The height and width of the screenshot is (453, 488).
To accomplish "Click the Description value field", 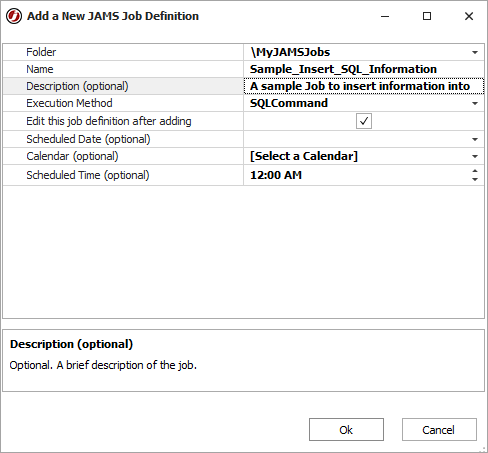I will click(x=363, y=86).
